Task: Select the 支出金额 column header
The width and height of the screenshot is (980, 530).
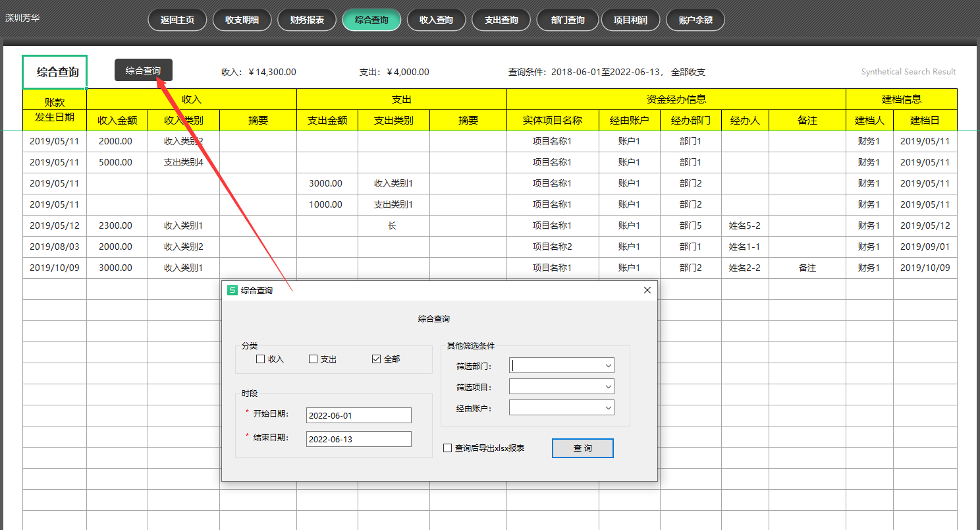Action: point(327,120)
